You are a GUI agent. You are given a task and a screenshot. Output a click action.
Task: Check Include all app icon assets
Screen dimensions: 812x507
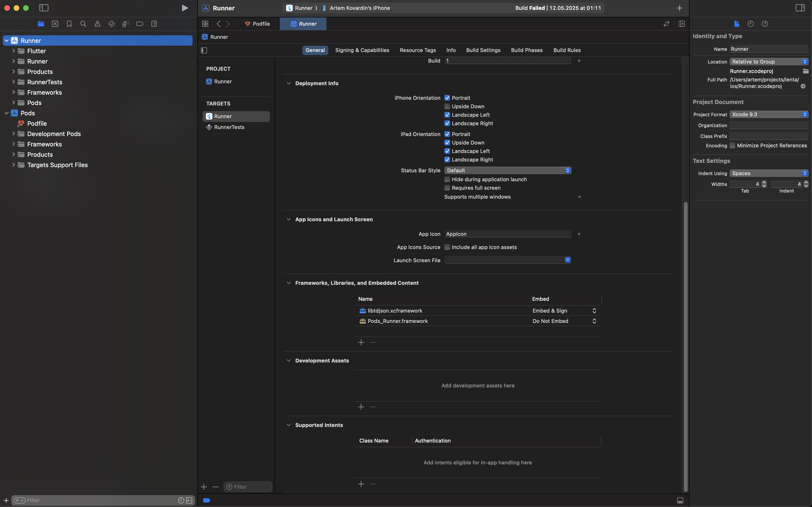(x=447, y=247)
